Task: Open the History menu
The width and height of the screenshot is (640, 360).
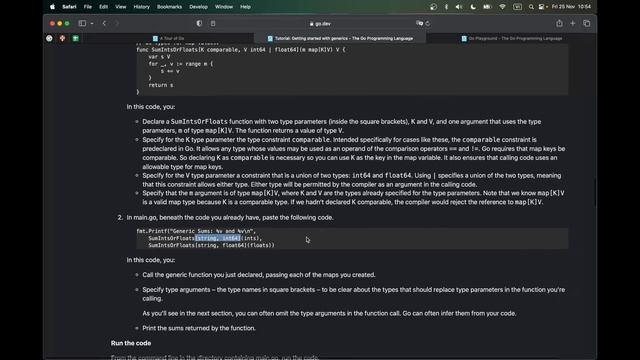Action: point(141,7)
